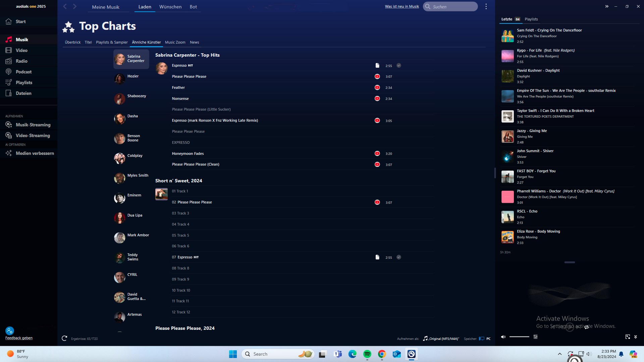Viewport: 644px width, 362px height.
Task: Open the three-dot options menu
Action: point(486,6)
